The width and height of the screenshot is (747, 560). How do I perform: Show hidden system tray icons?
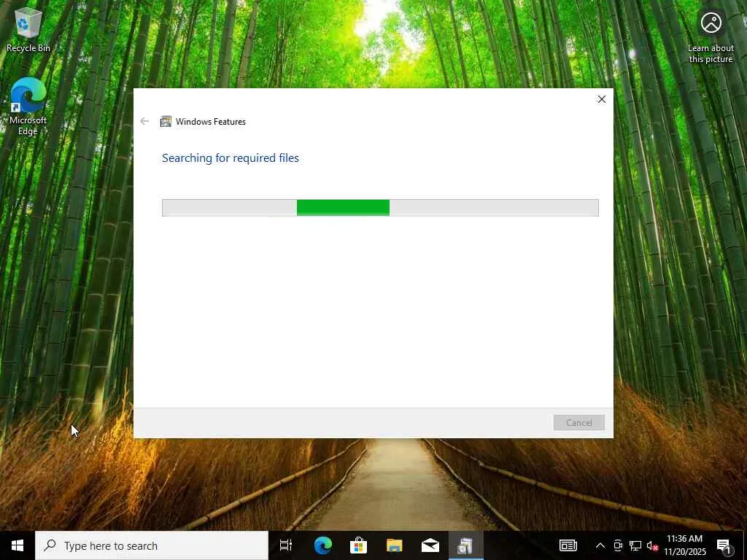600,545
